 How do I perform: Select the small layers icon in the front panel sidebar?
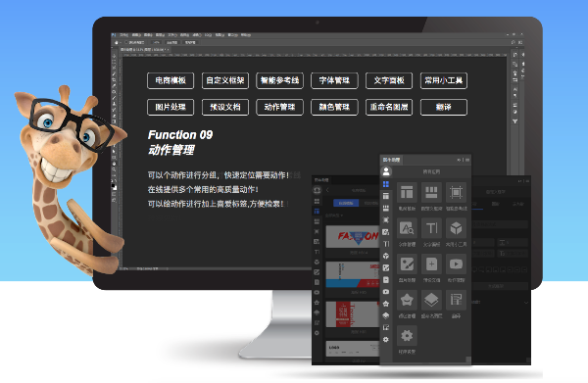(386, 315)
